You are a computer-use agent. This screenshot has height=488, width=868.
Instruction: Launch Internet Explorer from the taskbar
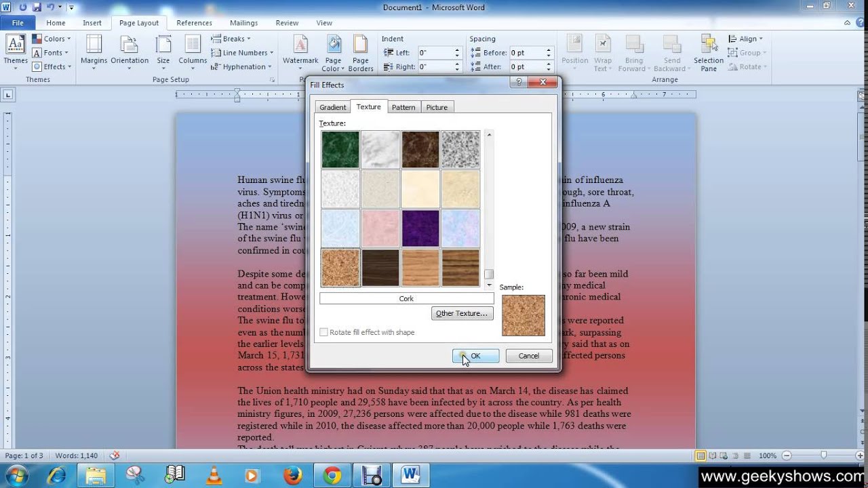[57, 475]
